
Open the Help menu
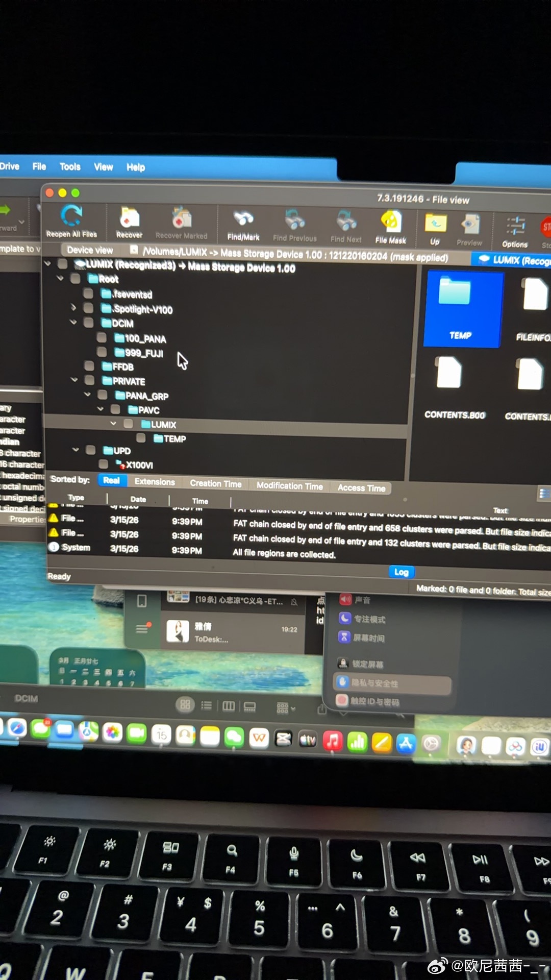pyautogui.click(x=136, y=167)
